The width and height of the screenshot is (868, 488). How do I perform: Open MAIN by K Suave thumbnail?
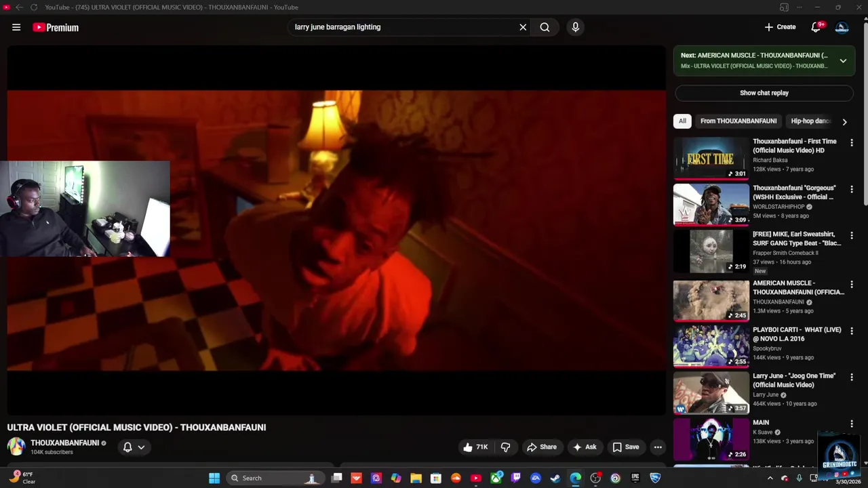tap(711, 439)
